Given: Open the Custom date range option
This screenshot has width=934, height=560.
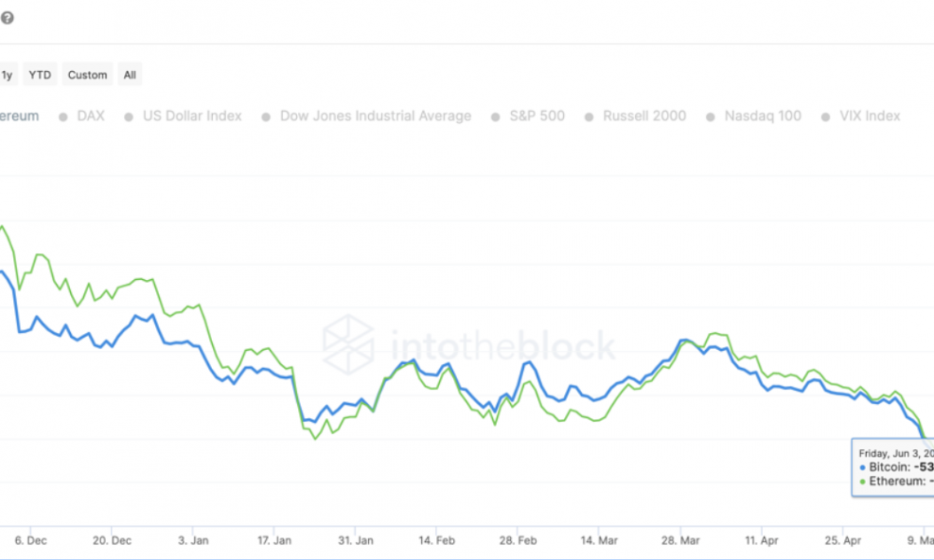Looking at the screenshot, I should click(x=88, y=75).
